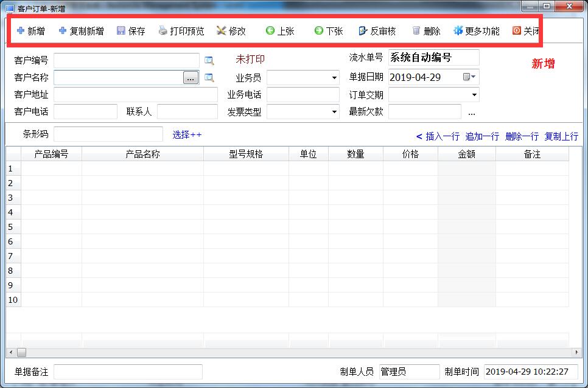Open 打印预览 print preview
The height and width of the screenshot is (388, 588).
click(181, 31)
